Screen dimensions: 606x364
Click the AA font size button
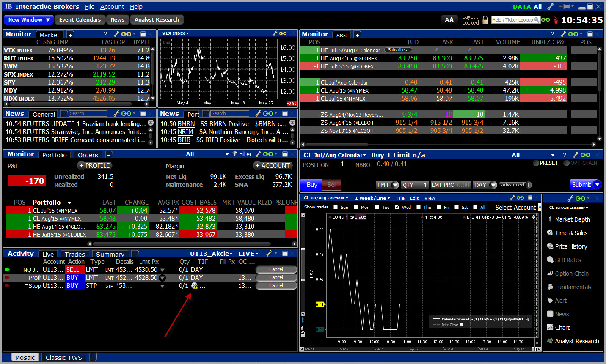click(x=449, y=20)
